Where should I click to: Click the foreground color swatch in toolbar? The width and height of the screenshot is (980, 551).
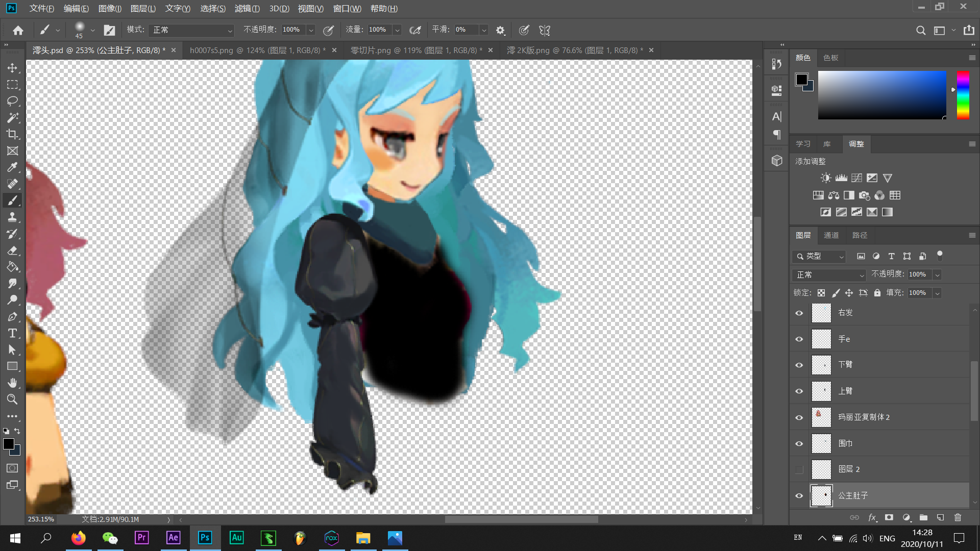[x=9, y=444]
